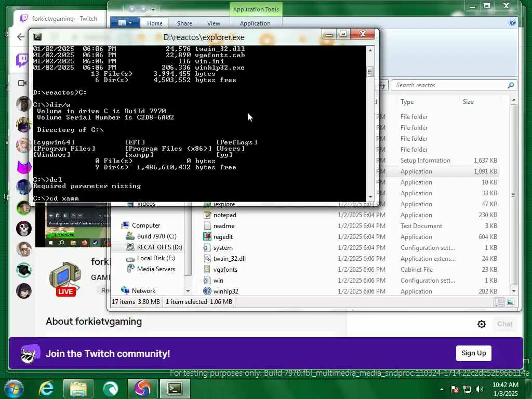Screen dimensions: 532x399
Task: Select the system configuration file name
Action: point(223,248)
